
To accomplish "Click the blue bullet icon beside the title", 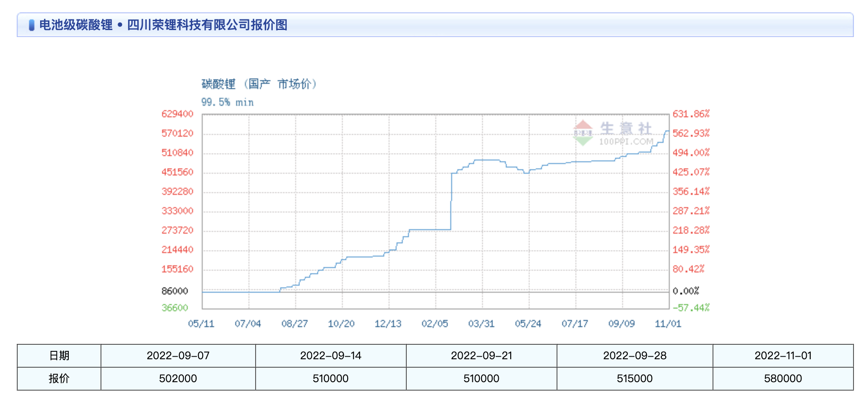I will coord(31,25).
